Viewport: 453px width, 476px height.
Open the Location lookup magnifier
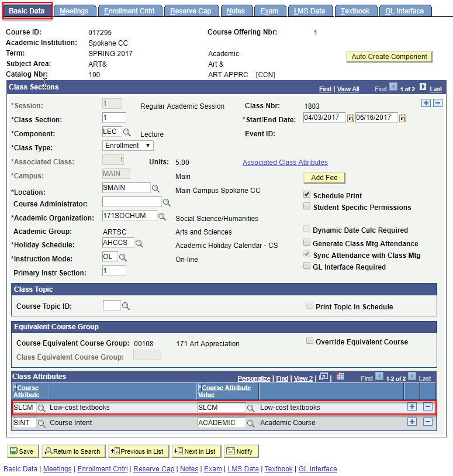tap(155, 188)
